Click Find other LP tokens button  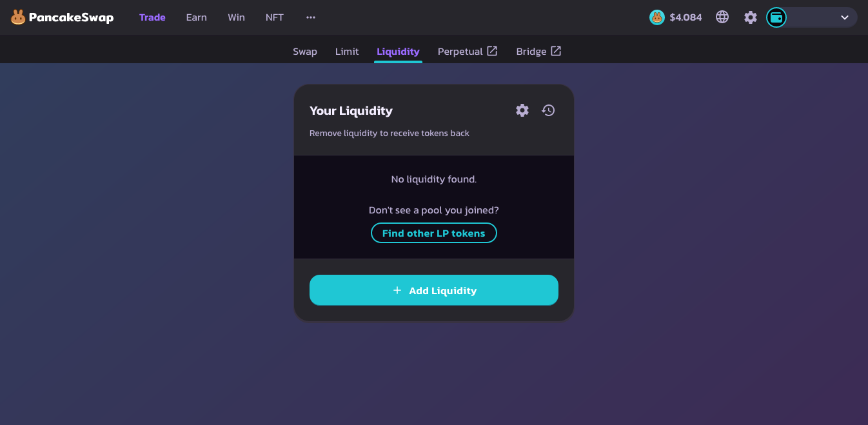pyautogui.click(x=434, y=233)
